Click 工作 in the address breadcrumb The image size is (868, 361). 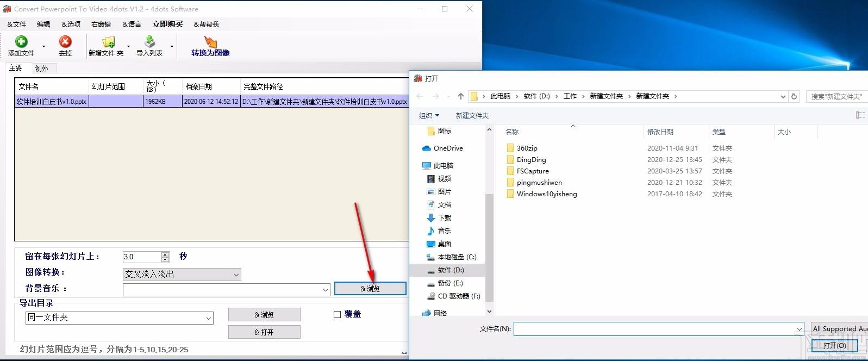point(570,96)
